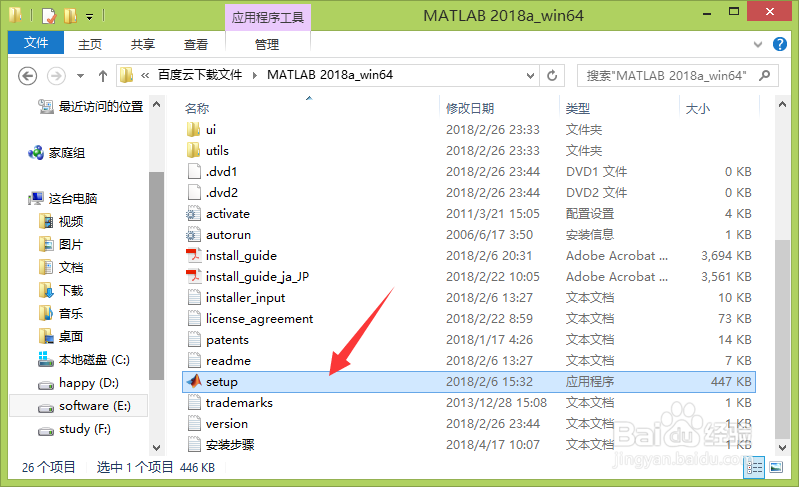The image size is (799, 487).
Task: Open address bar history dropdown
Action: click(x=530, y=75)
